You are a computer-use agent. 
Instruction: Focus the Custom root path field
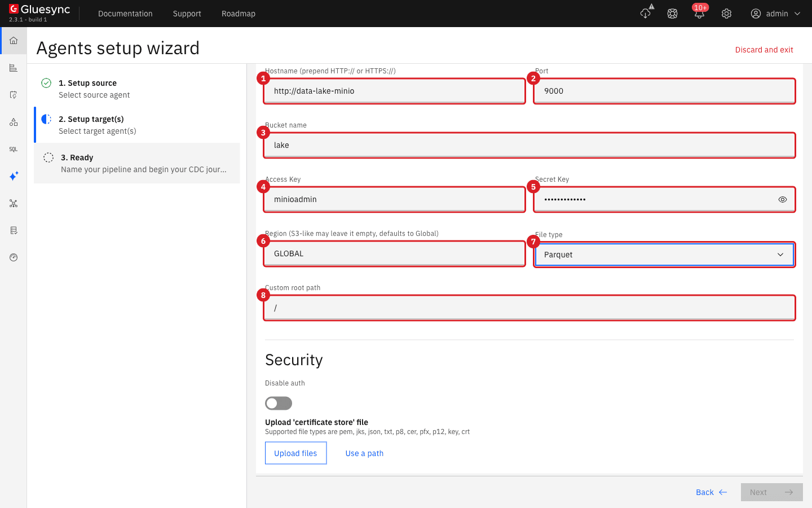(x=529, y=308)
